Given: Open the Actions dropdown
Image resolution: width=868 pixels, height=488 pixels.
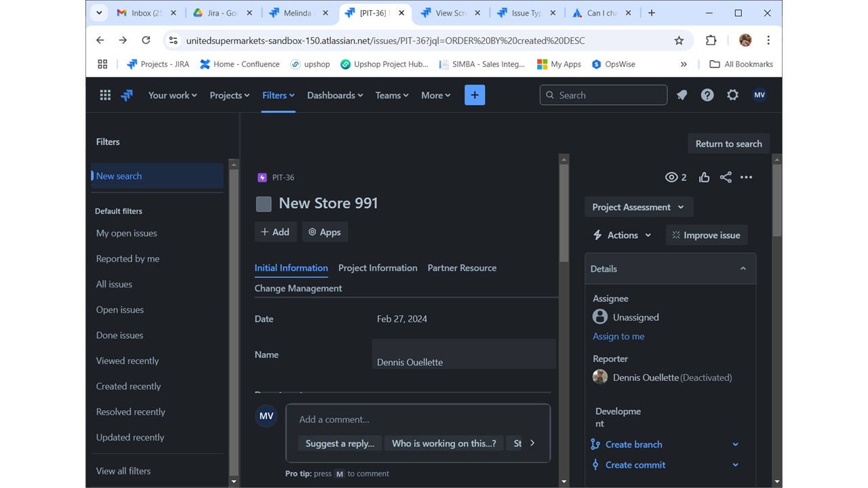Looking at the screenshot, I should (622, 235).
